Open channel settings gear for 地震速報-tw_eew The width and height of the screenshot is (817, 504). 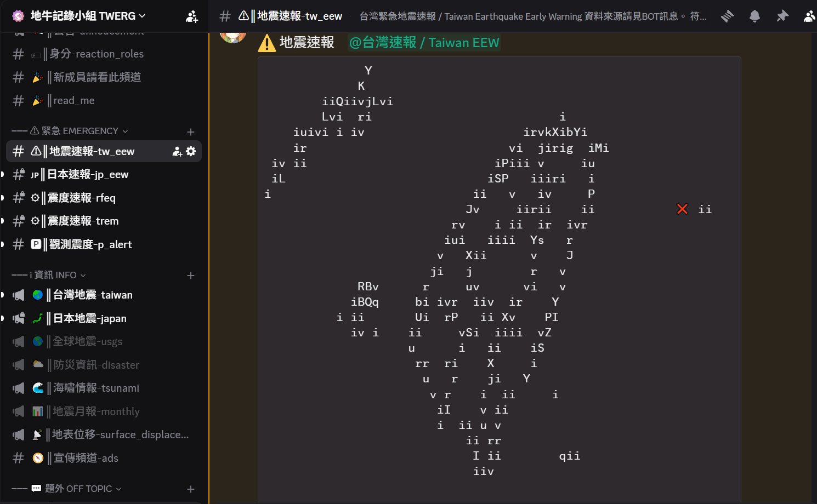[190, 151]
